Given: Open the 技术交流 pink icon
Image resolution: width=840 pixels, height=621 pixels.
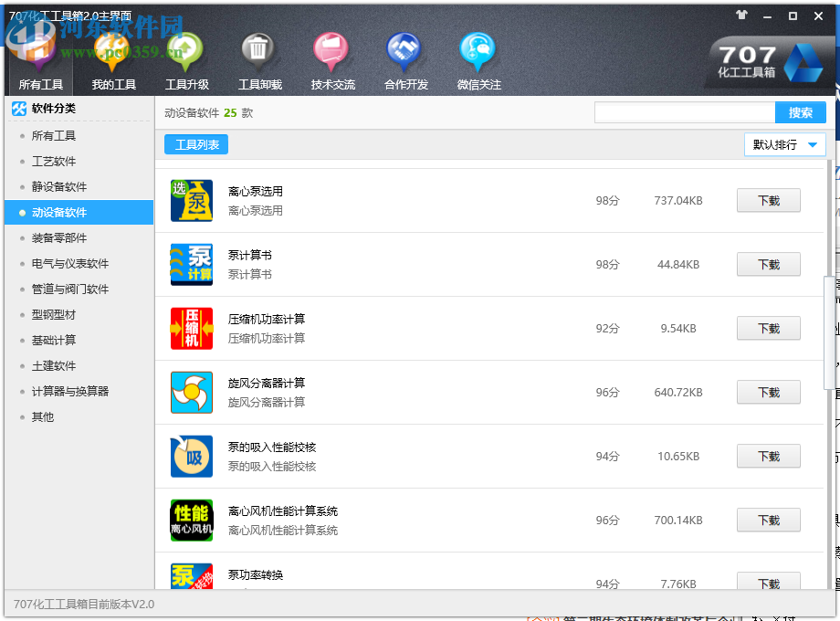Looking at the screenshot, I should tap(332, 61).
